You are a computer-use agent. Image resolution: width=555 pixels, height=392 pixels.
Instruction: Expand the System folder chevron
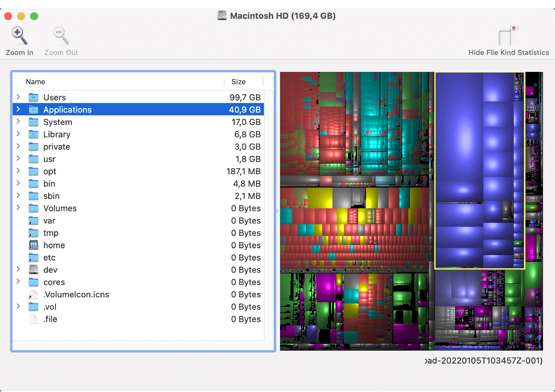click(x=18, y=122)
